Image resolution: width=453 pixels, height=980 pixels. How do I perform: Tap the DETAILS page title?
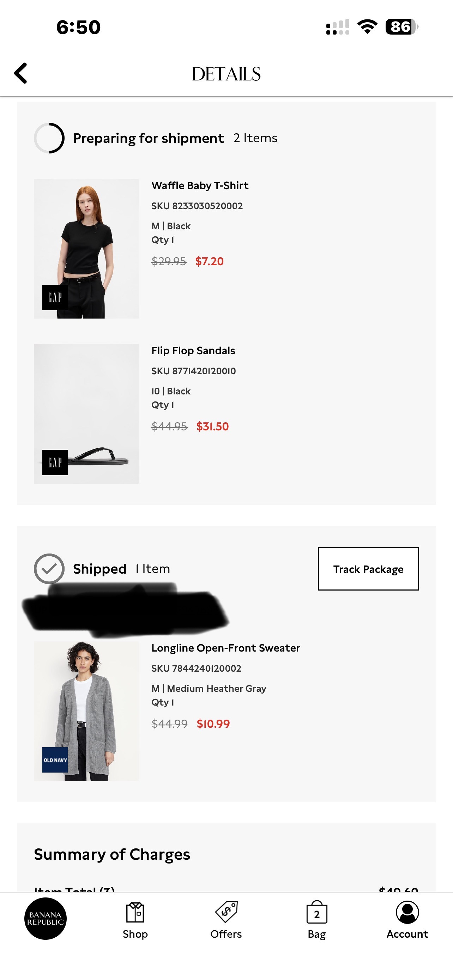point(226,74)
